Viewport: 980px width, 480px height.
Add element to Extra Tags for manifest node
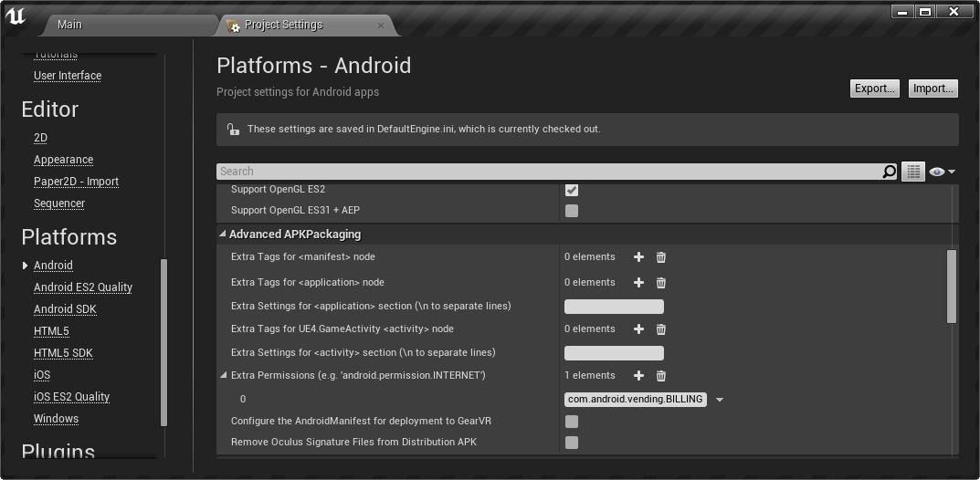point(638,257)
